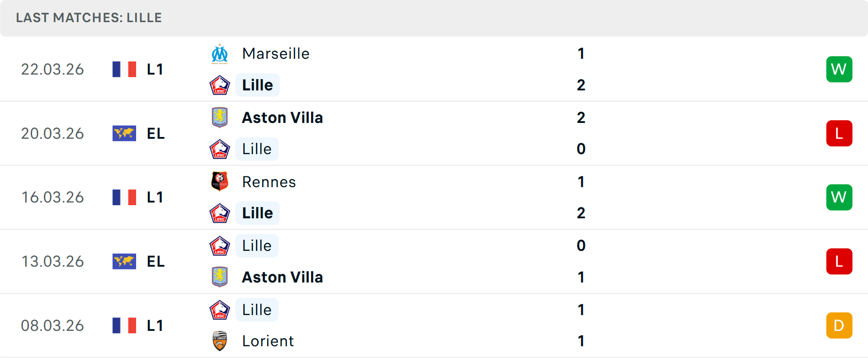Click the Lille crest in the Marseille match

pos(220,85)
